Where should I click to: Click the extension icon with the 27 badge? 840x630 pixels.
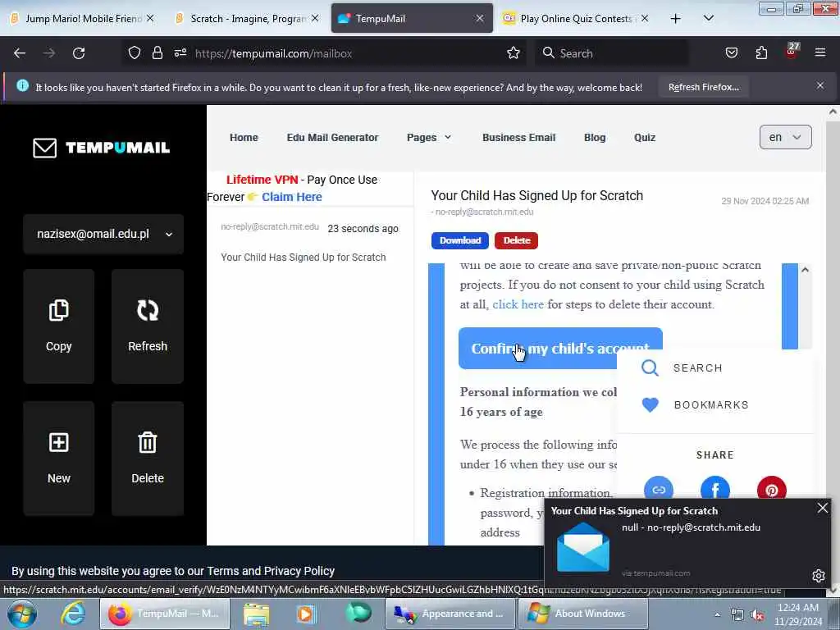coord(792,51)
